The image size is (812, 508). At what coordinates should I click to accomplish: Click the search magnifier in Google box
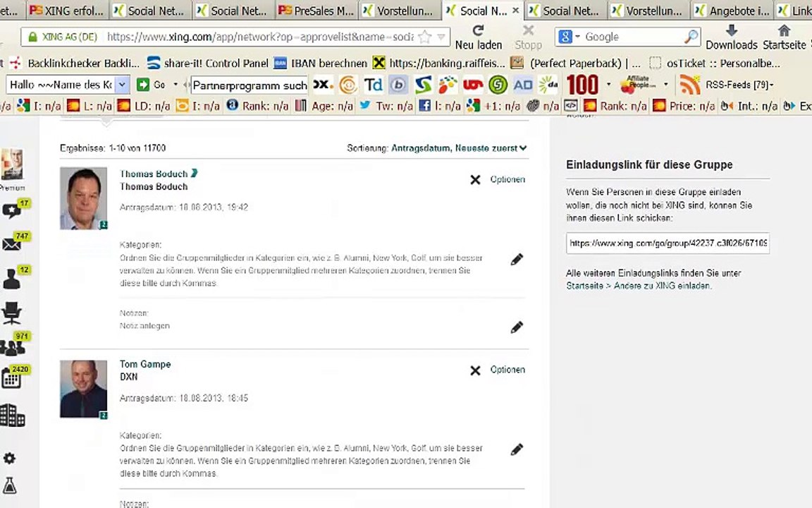pos(691,37)
